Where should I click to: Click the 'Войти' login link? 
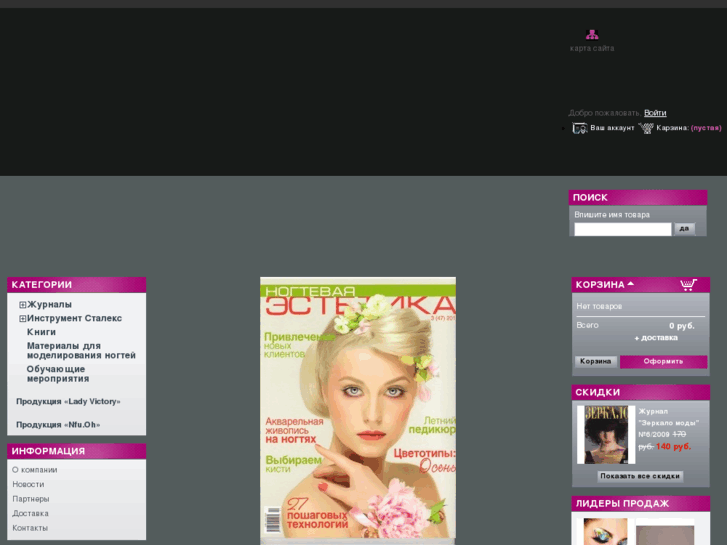tap(655, 113)
